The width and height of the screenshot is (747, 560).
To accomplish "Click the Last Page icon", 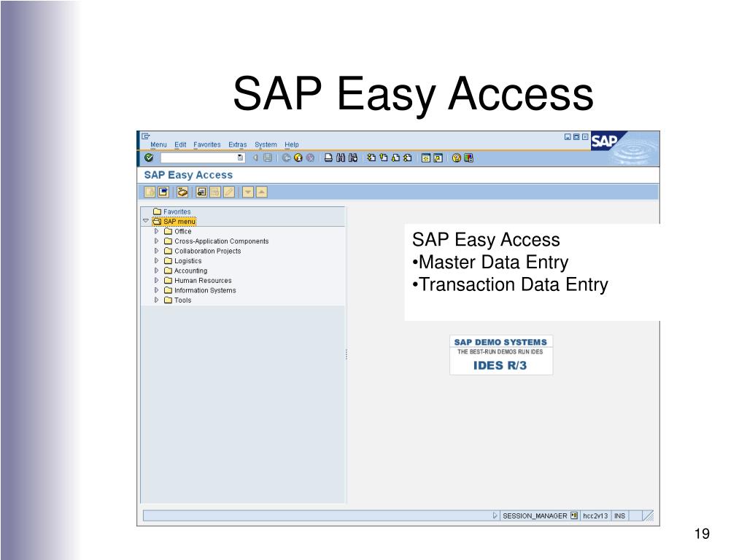I will click(x=407, y=157).
